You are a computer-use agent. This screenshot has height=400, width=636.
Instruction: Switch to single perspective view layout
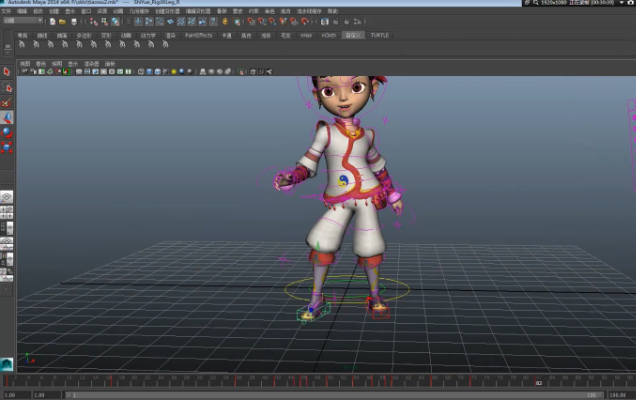tap(6, 197)
